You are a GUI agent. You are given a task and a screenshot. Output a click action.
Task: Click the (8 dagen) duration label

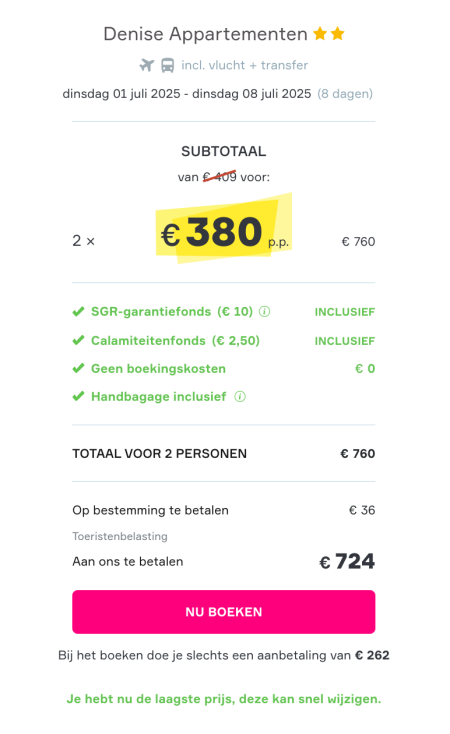[345, 94]
